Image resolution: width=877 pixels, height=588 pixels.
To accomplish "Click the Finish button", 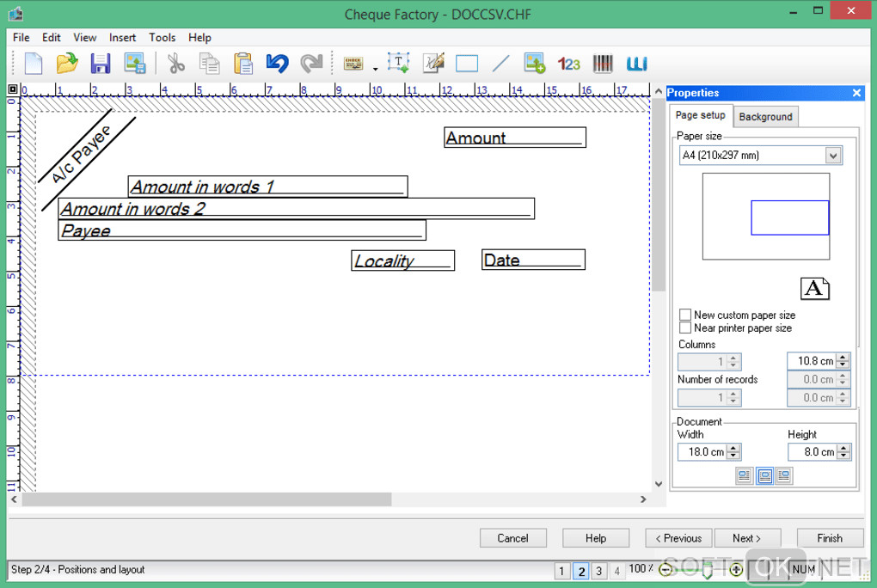I will tap(830, 538).
